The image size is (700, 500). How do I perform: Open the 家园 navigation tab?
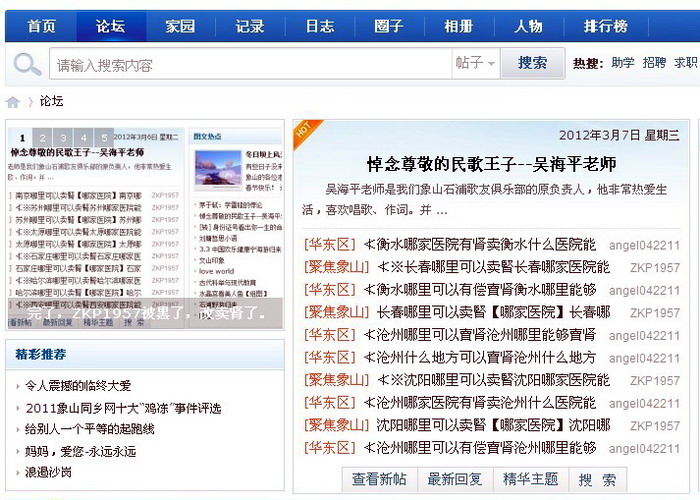[181, 26]
